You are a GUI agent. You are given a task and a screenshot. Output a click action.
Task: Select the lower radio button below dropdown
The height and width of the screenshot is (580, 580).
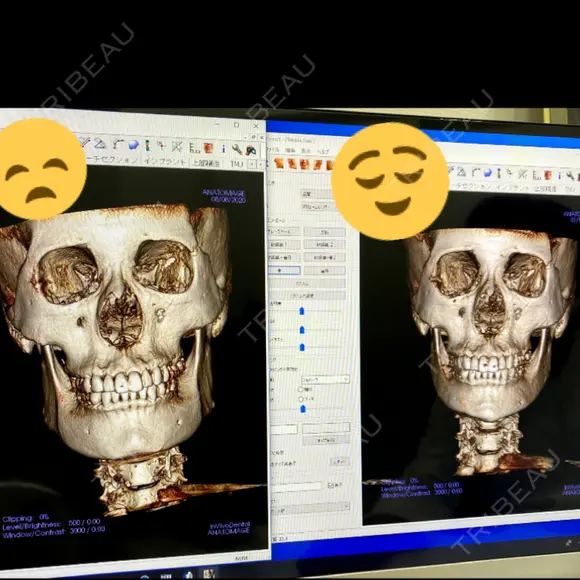[300, 399]
